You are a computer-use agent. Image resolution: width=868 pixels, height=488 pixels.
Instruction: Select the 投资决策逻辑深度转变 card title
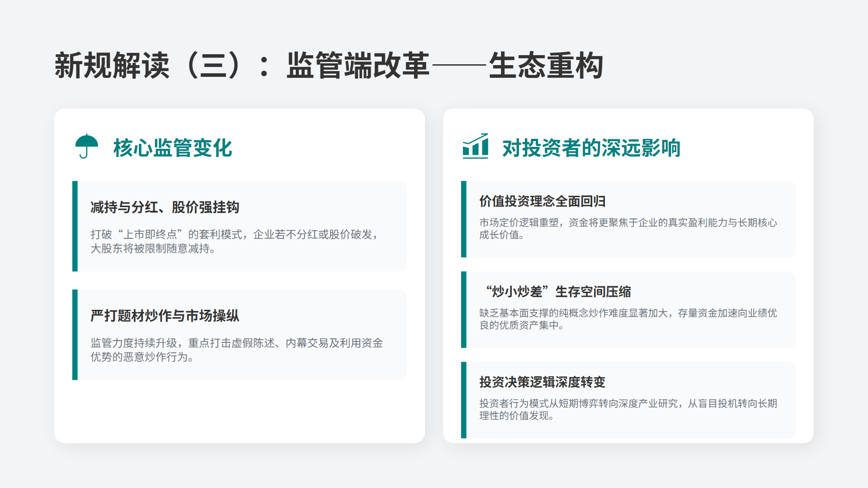tap(542, 382)
